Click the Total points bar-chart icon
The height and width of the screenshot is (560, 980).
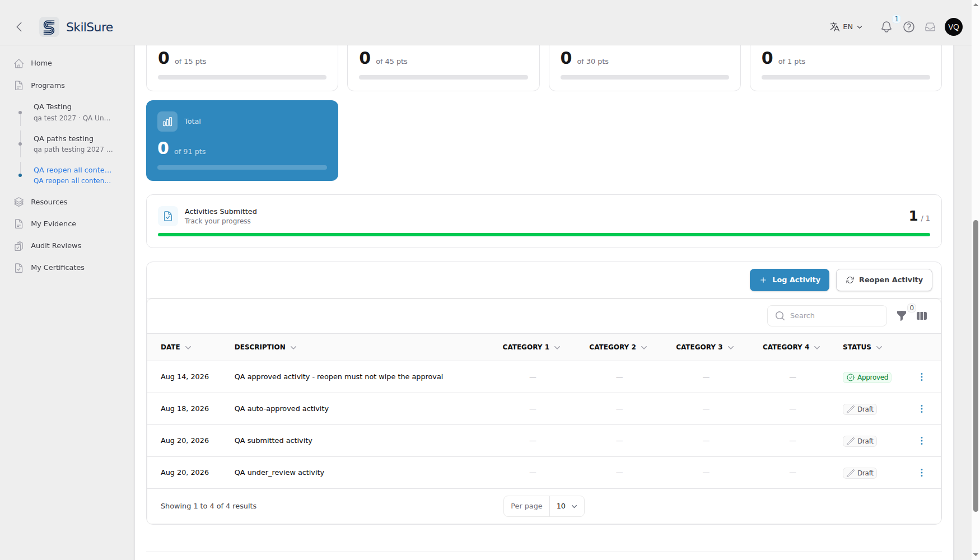pyautogui.click(x=167, y=122)
